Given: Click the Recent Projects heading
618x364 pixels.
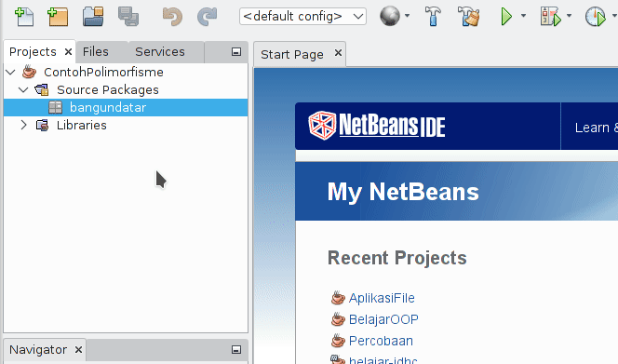Looking at the screenshot, I should pyautogui.click(x=396, y=258).
